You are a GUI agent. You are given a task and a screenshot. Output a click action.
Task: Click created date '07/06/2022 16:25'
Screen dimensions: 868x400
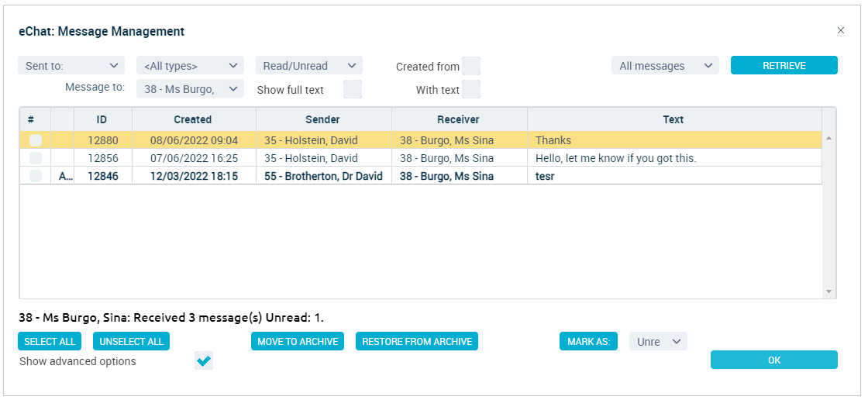pos(194,158)
